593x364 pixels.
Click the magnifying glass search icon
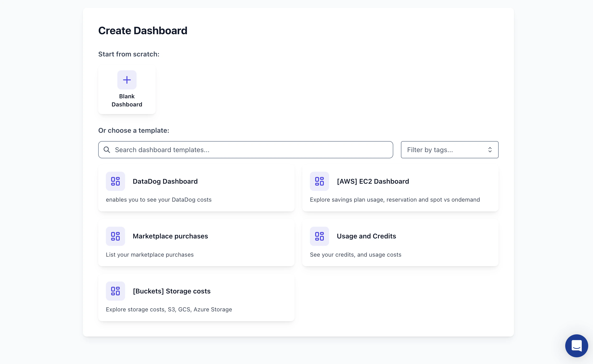coord(107,149)
